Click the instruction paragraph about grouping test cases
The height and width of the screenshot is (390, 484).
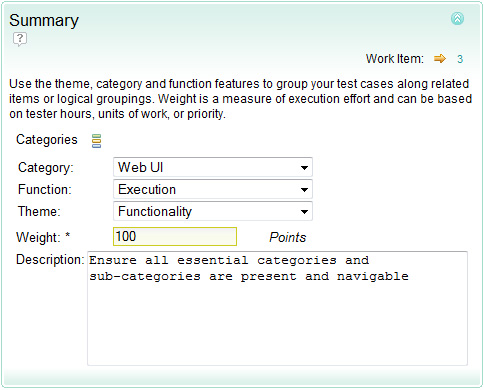(x=240, y=99)
